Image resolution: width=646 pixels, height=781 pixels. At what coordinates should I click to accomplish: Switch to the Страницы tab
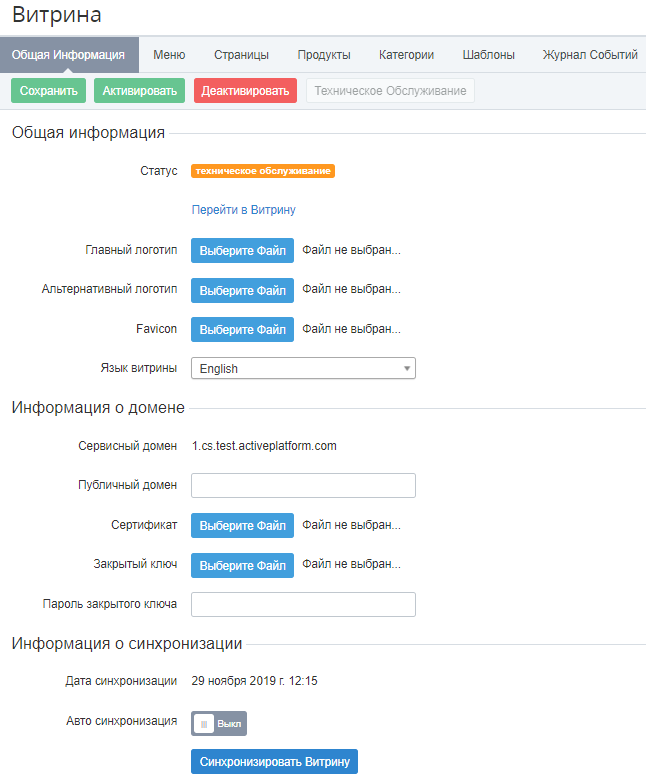241,55
